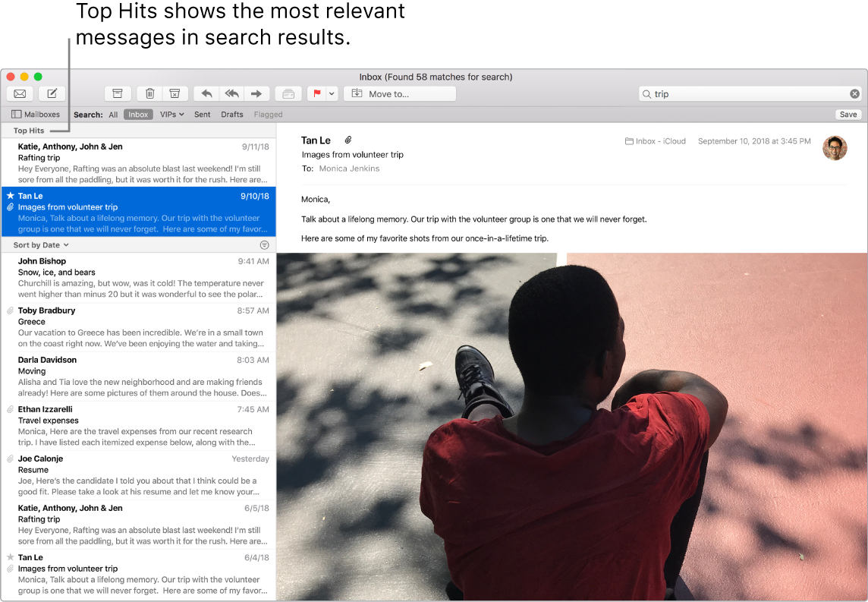Select the Inbox search scope
868x602 pixels.
click(x=138, y=114)
